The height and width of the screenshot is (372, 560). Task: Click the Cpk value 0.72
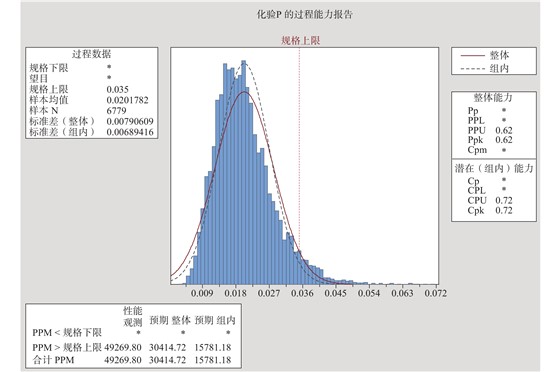(504, 211)
